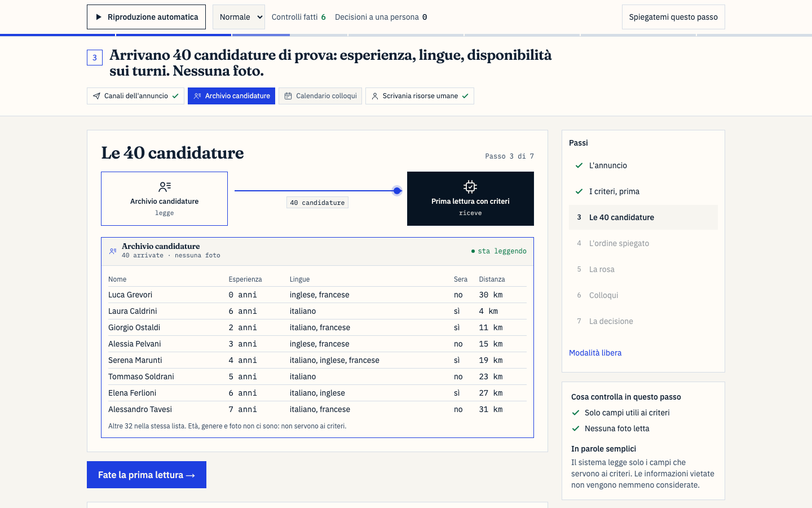Image resolution: width=812 pixels, height=508 pixels.
Task: Select the Serena Marunti row name
Action: [135, 360]
